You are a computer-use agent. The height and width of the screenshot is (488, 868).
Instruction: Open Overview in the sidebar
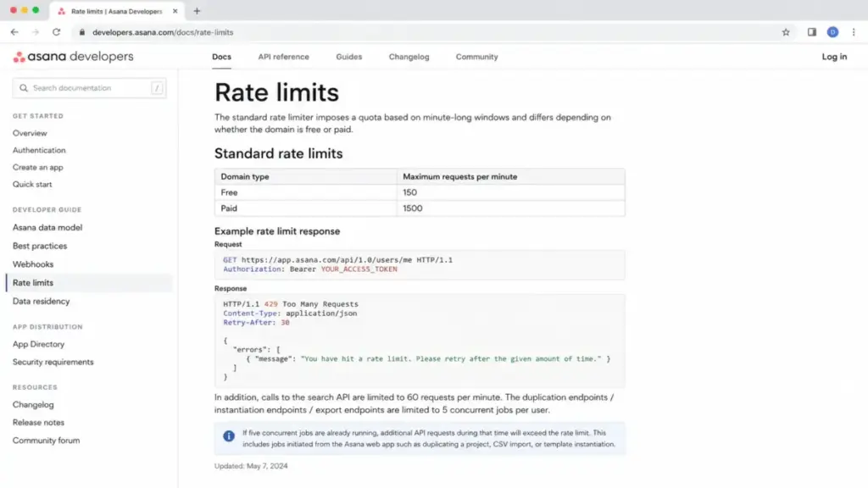(x=30, y=133)
